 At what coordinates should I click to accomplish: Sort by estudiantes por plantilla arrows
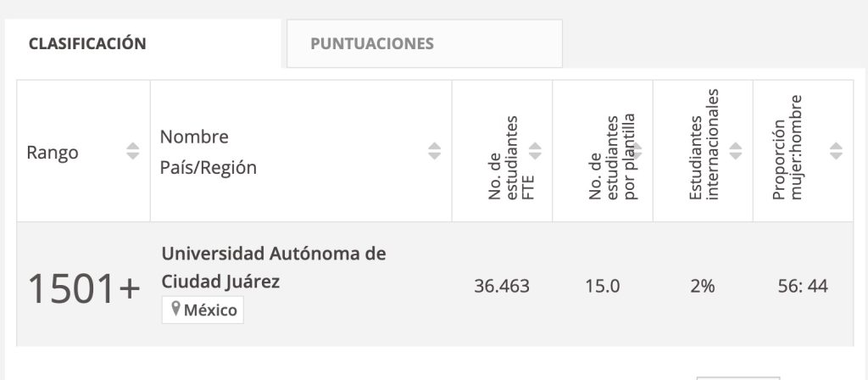(636, 151)
